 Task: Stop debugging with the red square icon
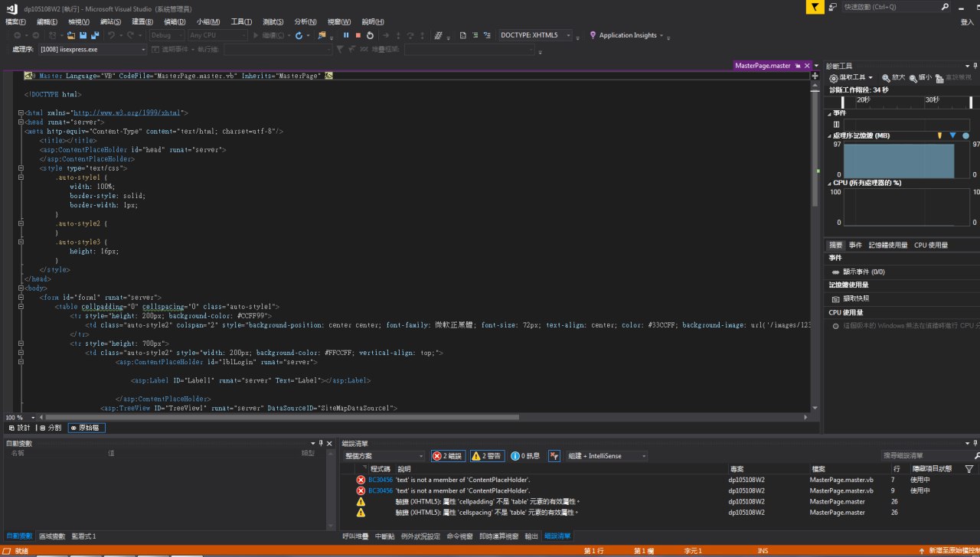[358, 35]
